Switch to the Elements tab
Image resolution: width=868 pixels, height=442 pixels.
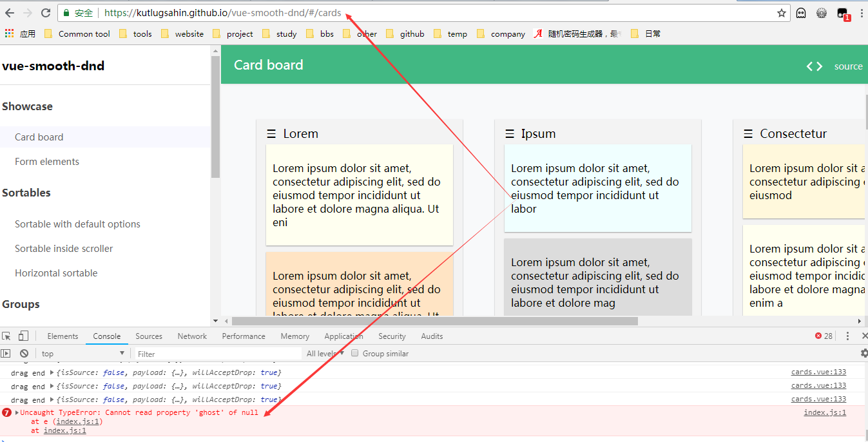point(63,336)
